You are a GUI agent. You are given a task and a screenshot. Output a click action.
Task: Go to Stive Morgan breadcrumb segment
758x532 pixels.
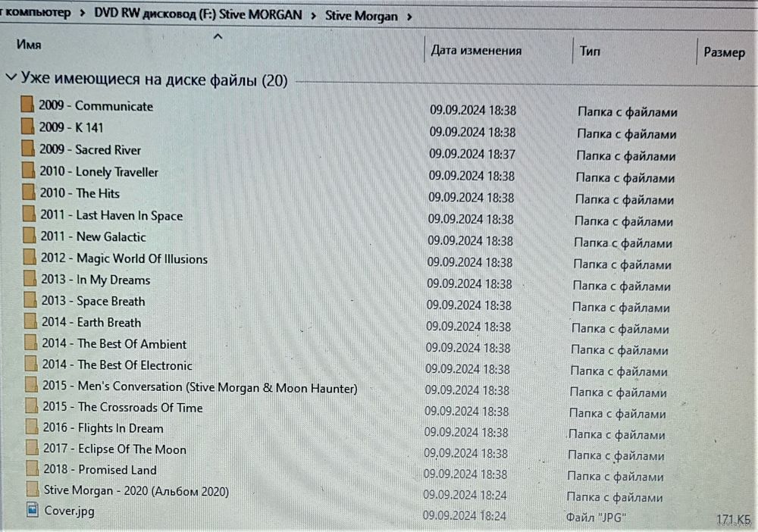click(x=361, y=16)
